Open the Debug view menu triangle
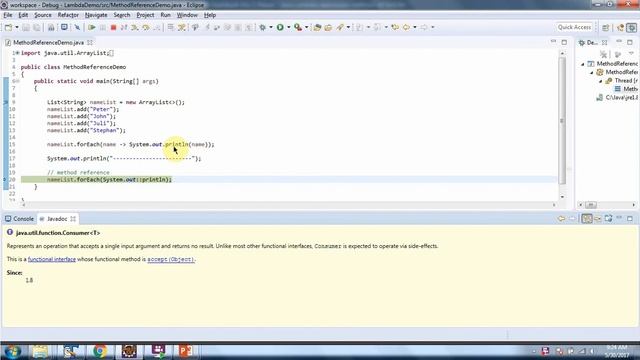The height and width of the screenshot is (360, 640). [x=632, y=54]
